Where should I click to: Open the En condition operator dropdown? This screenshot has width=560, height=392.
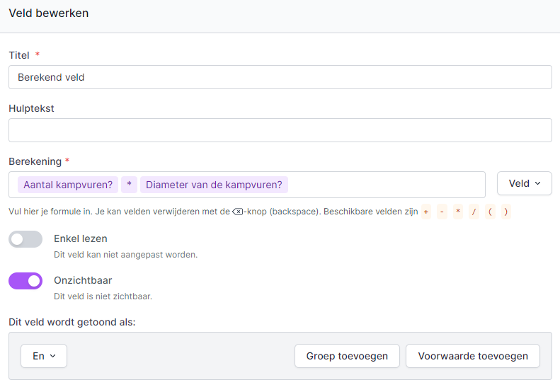click(x=44, y=356)
